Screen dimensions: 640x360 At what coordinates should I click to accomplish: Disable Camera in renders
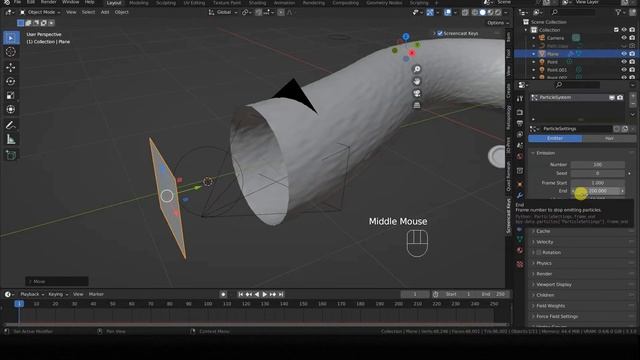pyautogui.click(x=632, y=38)
